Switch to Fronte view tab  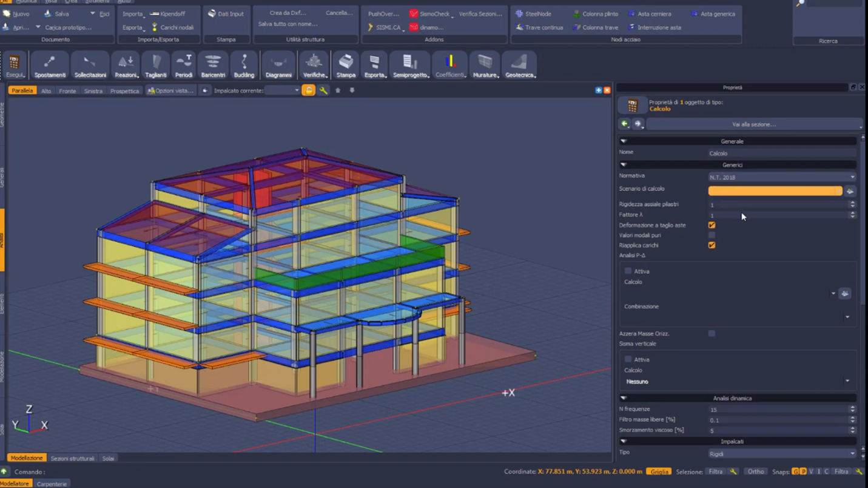tap(67, 91)
